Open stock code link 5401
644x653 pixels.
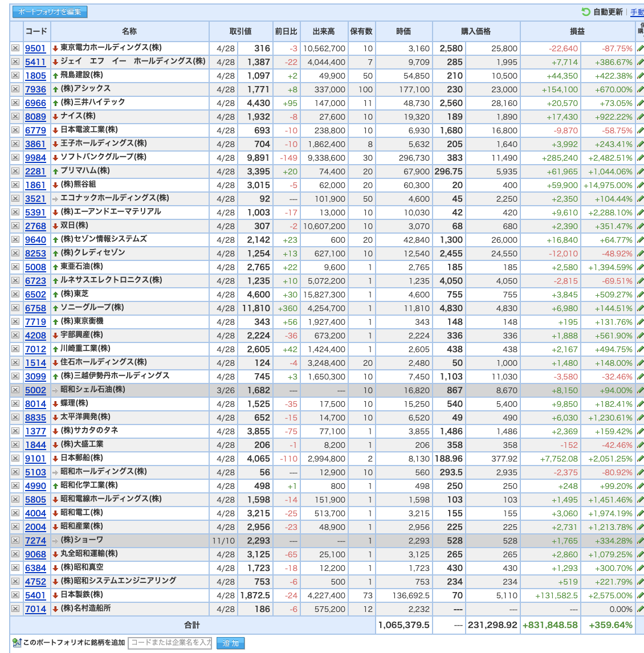point(35,595)
